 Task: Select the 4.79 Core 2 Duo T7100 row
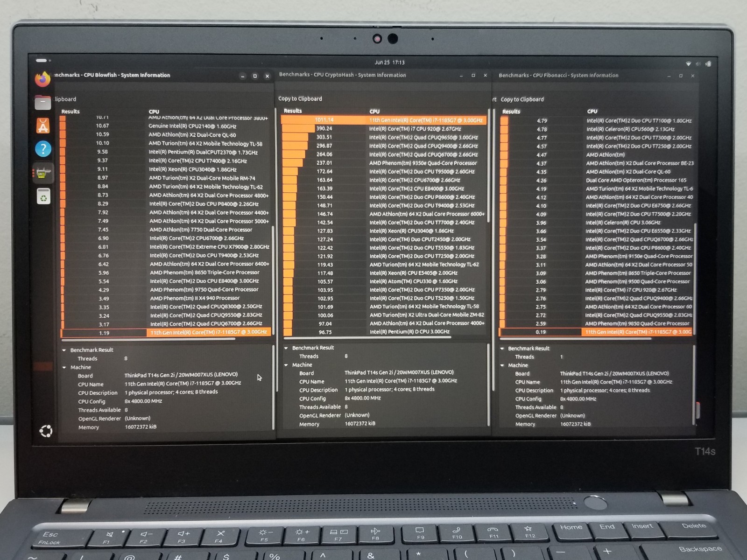tap(596, 120)
